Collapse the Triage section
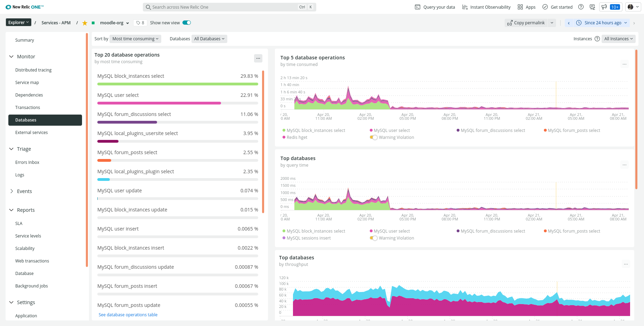 pos(20,149)
